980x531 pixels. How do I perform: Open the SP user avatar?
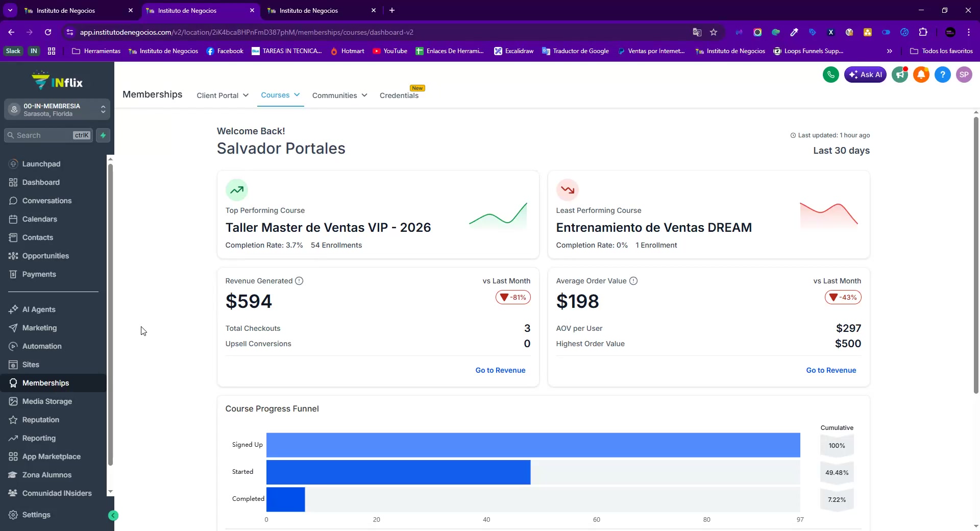(x=964, y=75)
